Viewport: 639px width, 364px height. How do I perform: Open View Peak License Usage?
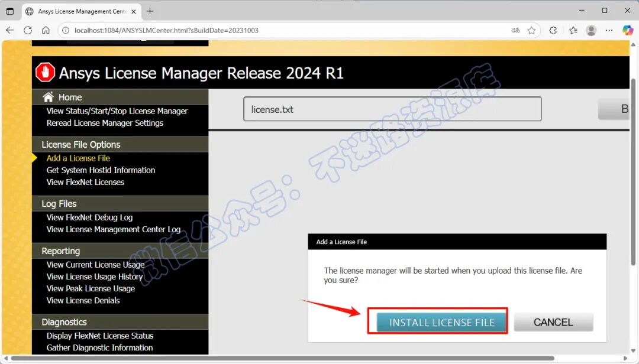91,288
